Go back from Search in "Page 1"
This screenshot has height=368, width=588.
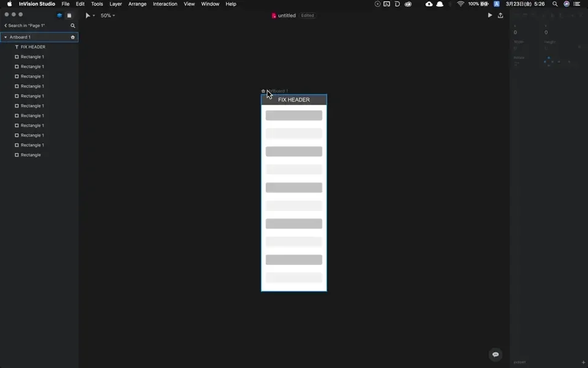(x=6, y=26)
